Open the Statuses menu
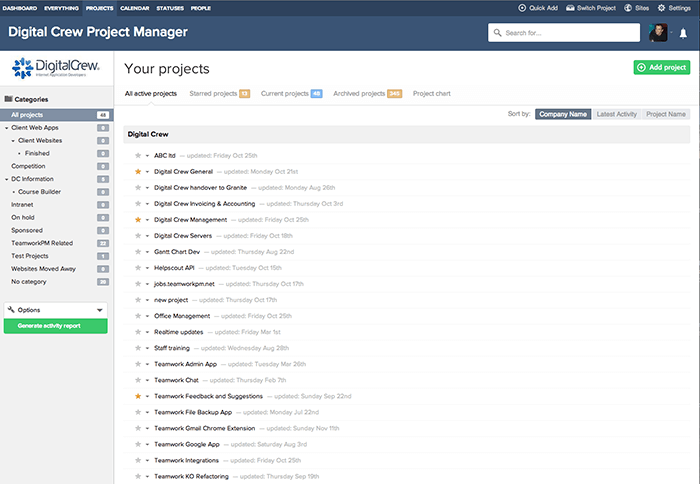The width and height of the screenshot is (700, 484). click(170, 8)
